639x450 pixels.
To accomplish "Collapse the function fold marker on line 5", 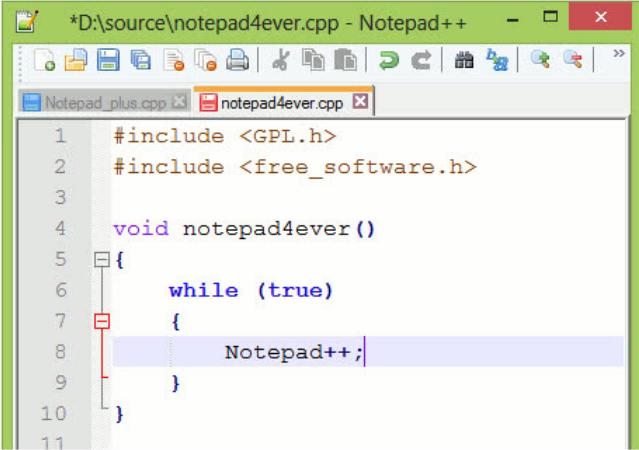I will [101, 260].
